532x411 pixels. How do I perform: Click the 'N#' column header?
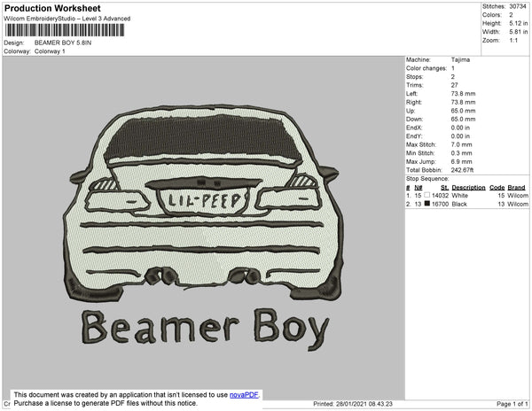[x=419, y=188]
